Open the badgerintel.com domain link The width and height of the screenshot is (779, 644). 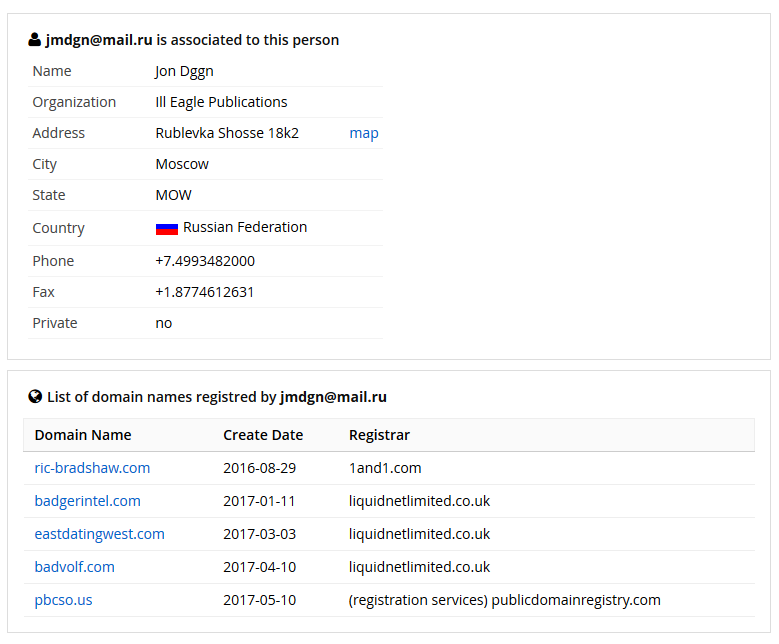(x=87, y=501)
